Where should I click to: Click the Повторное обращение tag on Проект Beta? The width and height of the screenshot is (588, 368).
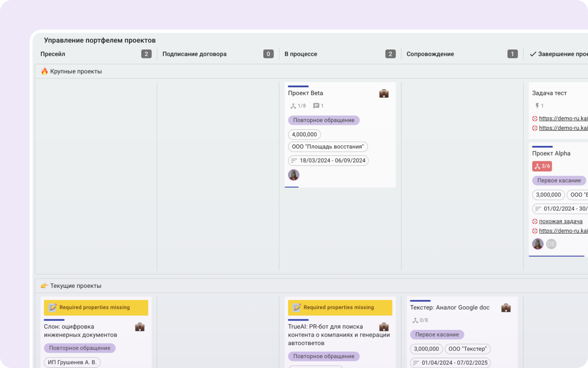(x=324, y=120)
